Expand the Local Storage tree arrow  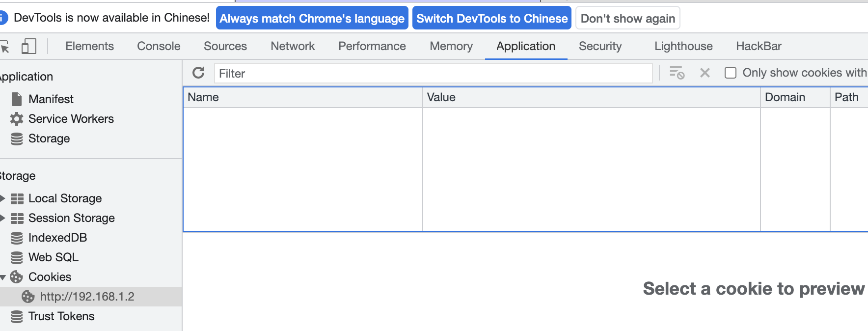click(x=2, y=198)
